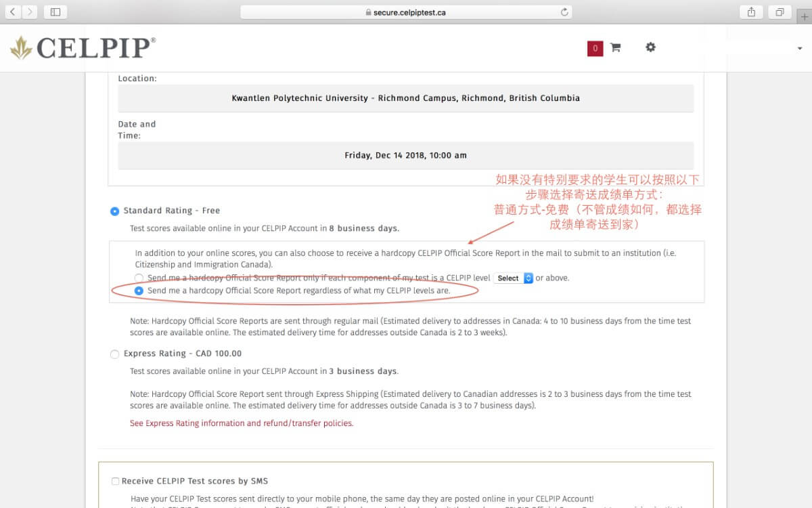Select Express Rating - CAD 100.00 option
Image resolution: width=812 pixels, height=508 pixels.
click(x=114, y=354)
